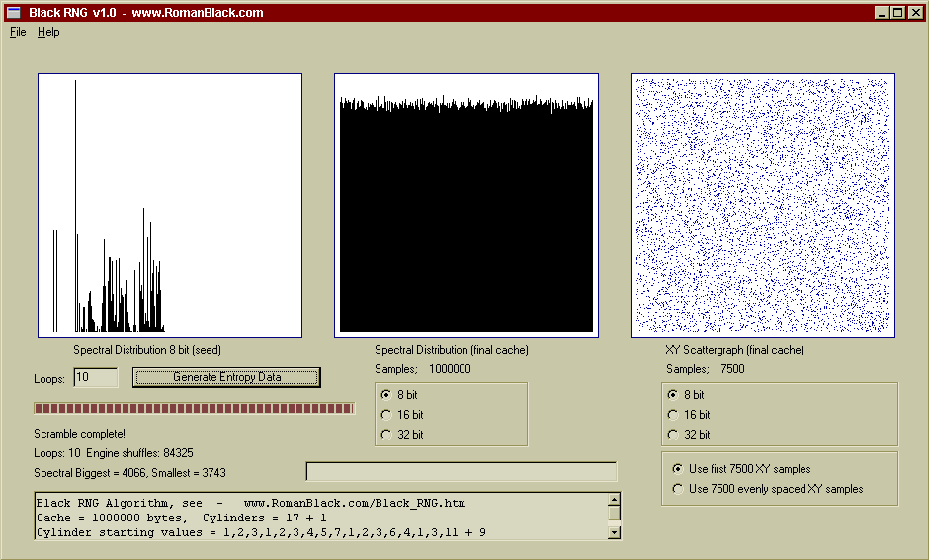
Task: Select 32 bit for Spectral Distribution
Action: [386, 435]
